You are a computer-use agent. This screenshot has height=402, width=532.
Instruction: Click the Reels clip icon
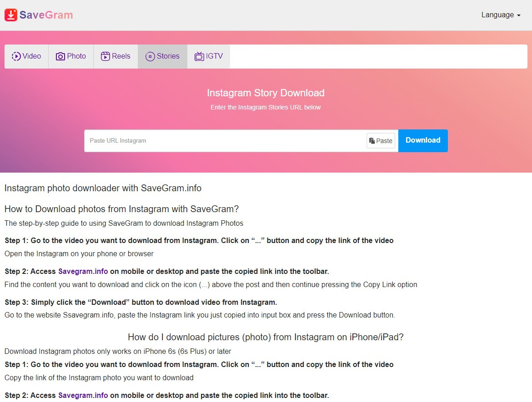pyautogui.click(x=105, y=56)
